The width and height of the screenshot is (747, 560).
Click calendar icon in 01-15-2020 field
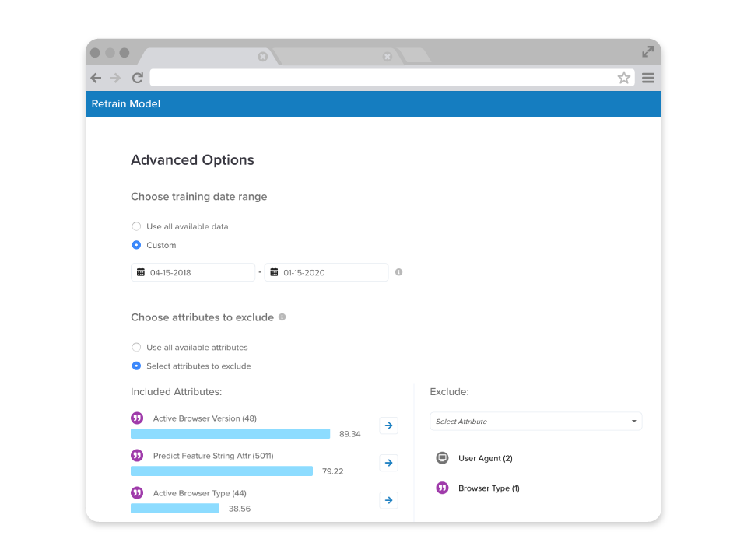(x=274, y=272)
